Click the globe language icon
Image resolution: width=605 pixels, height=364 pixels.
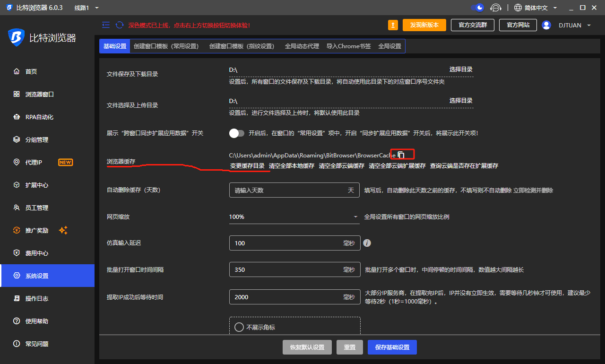[518, 8]
